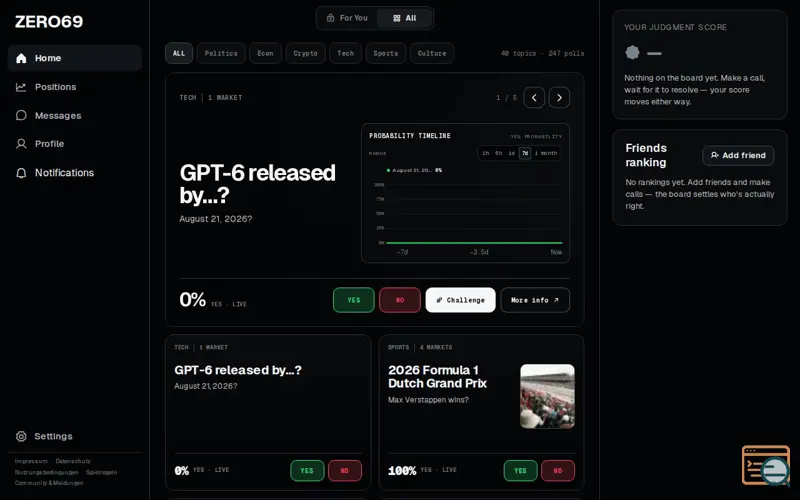800x500 pixels.
Task: Click the Dutch Grand Prix thumbnail image
Action: click(547, 396)
